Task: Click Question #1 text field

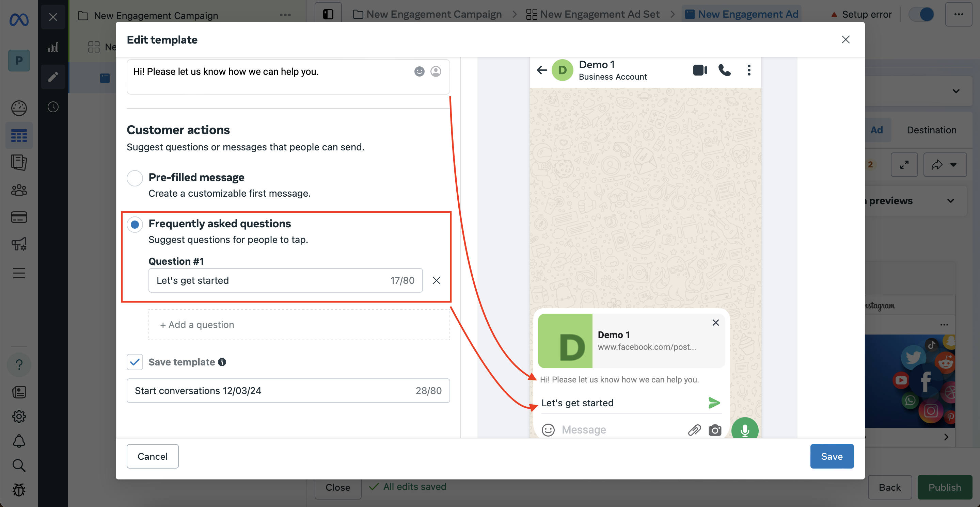Action: (x=285, y=280)
